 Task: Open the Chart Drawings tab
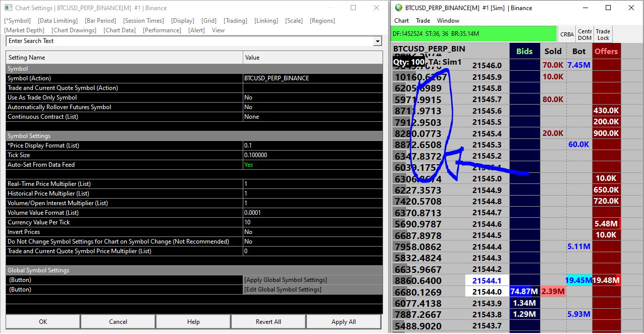(74, 30)
